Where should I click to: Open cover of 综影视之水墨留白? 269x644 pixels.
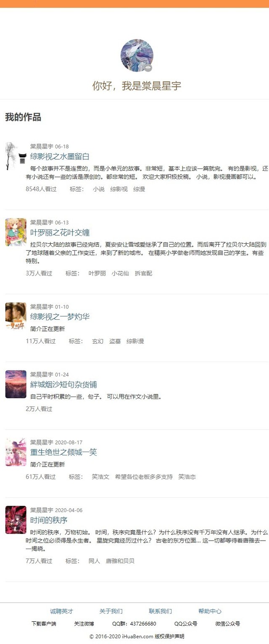pyautogui.click(x=16, y=156)
